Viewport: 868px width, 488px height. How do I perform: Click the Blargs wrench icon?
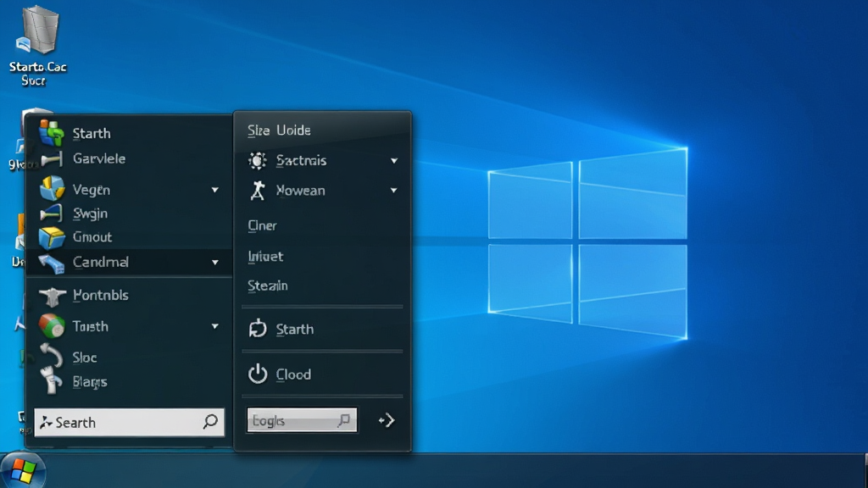(x=51, y=380)
